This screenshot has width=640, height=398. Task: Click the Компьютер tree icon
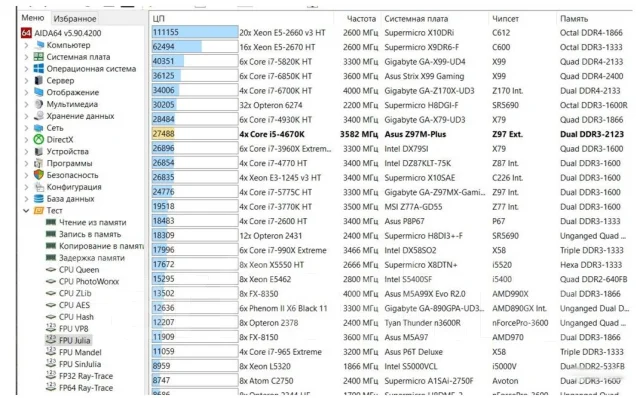(x=39, y=45)
